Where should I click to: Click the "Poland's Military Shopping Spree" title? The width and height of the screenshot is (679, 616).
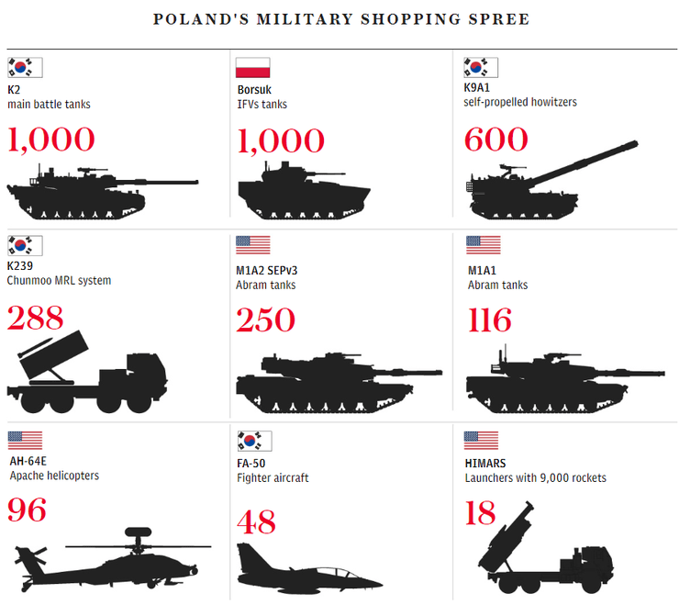[x=340, y=18]
